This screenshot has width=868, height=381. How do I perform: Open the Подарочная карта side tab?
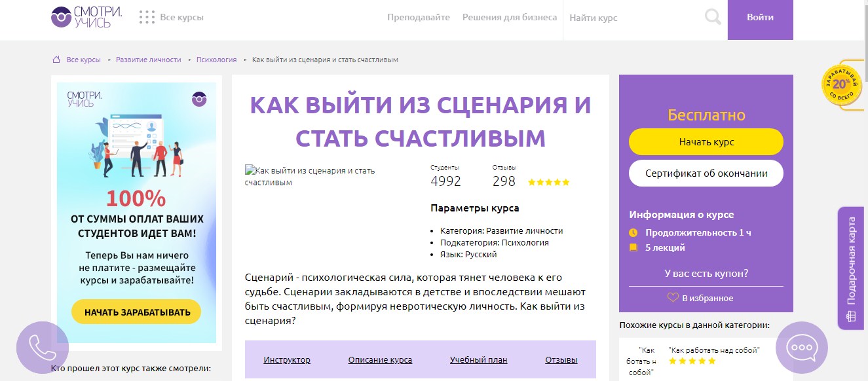tap(852, 268)
